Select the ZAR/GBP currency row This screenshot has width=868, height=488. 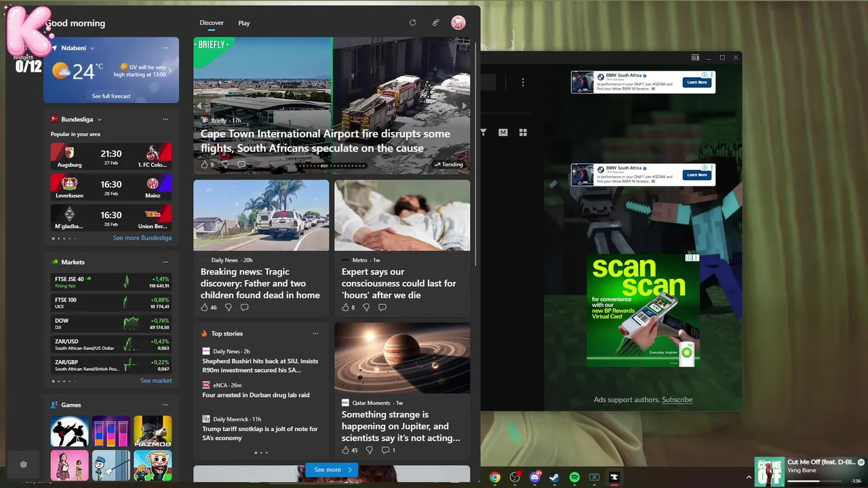pyautogui.click(x=111, y=365)
